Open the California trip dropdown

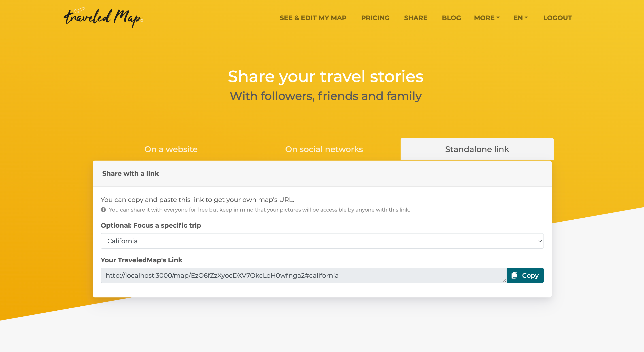coord(322,241)
